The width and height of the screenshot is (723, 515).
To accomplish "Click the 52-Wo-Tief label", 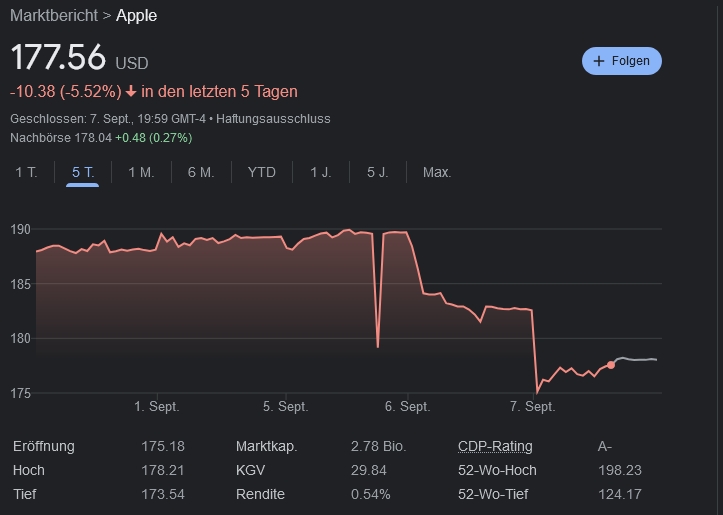I will 493,494.
